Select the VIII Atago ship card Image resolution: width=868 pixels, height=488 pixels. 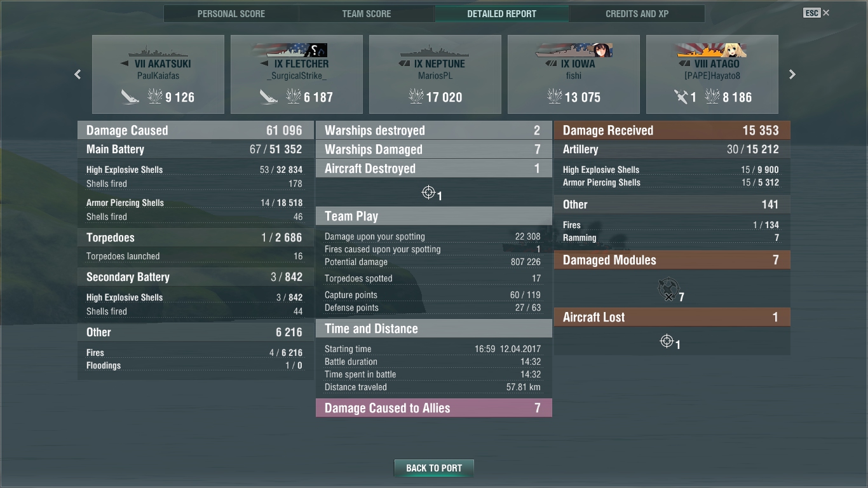pos(712,74)
